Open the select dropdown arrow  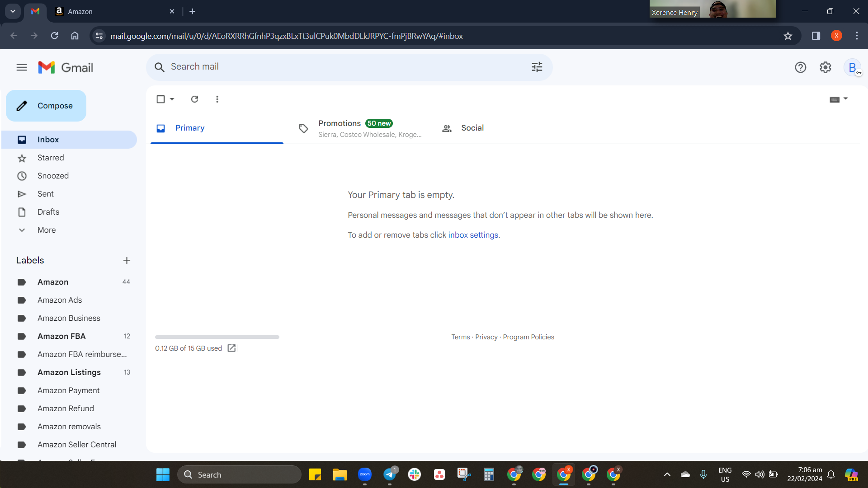tap(172, 99)
